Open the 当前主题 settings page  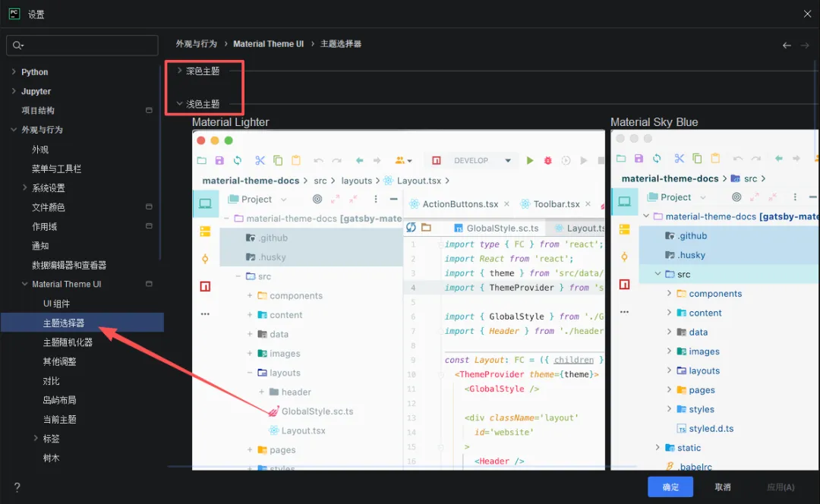pyautogui.click(x=60, y=419)
